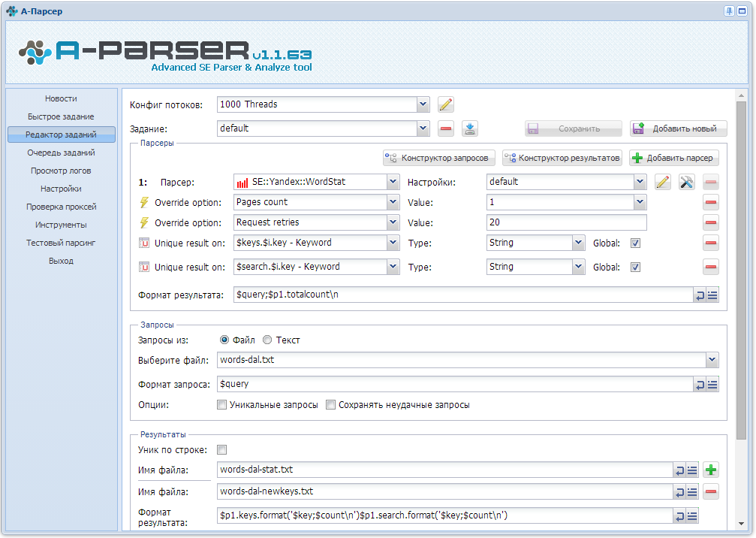Image resolution: width=756 pixels, height=538 pixels.
Task: Edit the parser settings preset with the pencil icon
Action: pos(663,182)
